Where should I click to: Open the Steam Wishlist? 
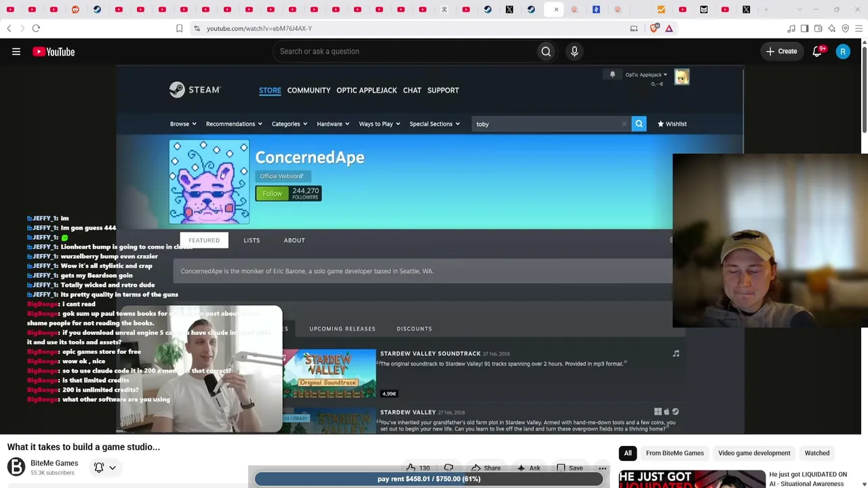672,124
